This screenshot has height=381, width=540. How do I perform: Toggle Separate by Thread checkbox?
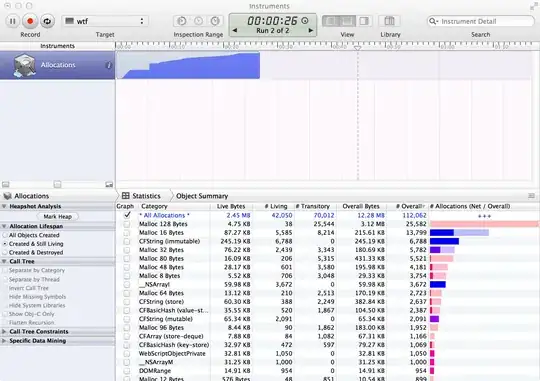coord(5,279)
